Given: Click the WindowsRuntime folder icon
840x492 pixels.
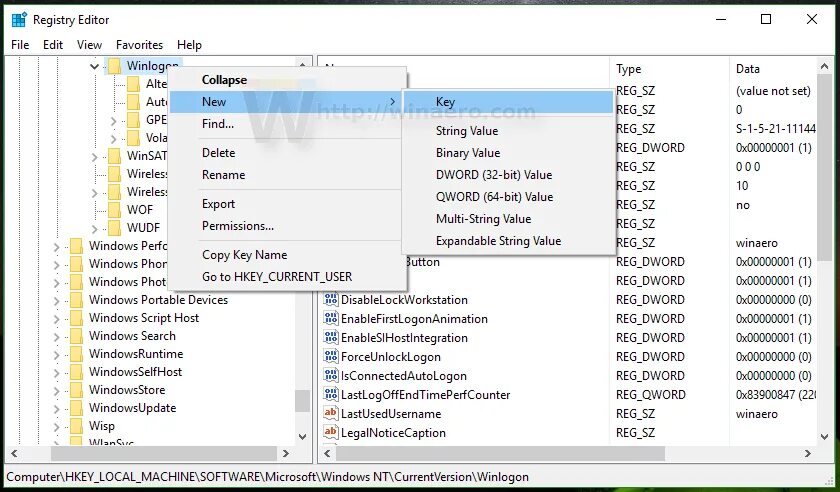Looking at the screenshot, I should (77, 354).
